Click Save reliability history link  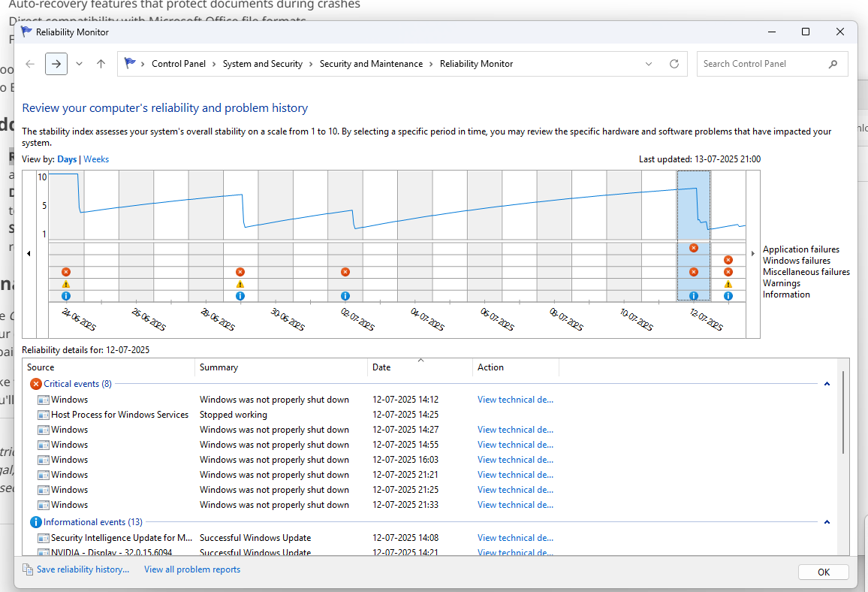coord(83,569)
